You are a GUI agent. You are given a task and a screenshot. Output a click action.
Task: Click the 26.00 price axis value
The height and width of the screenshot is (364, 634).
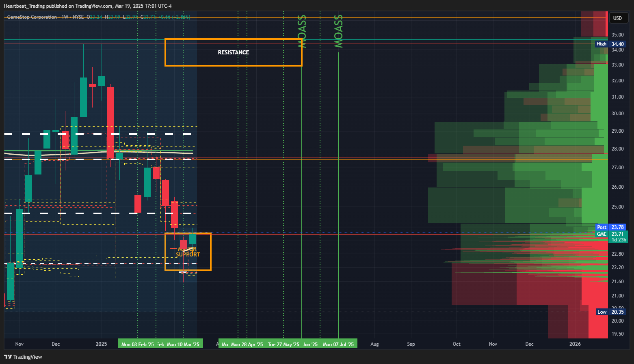(x=617, y=187)
